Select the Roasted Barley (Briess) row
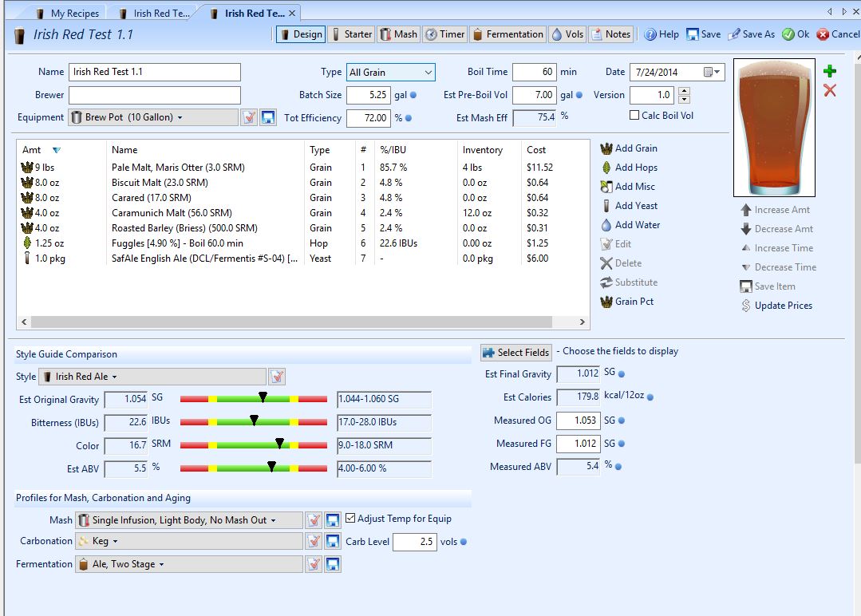 coord(303,228)
